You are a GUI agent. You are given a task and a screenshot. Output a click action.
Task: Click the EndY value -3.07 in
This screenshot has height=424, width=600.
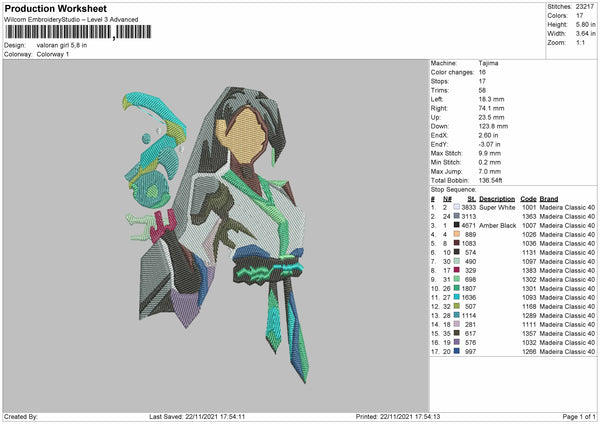489,144
